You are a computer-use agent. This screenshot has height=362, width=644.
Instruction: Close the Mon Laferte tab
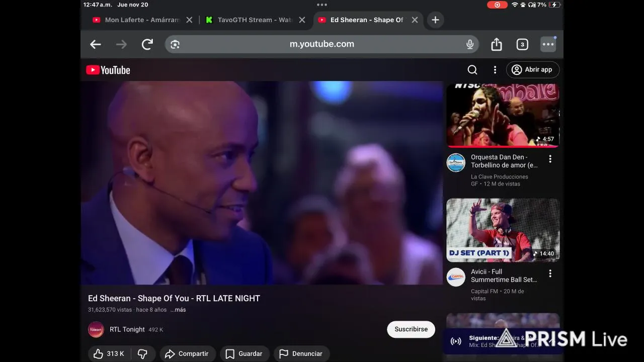189,20
